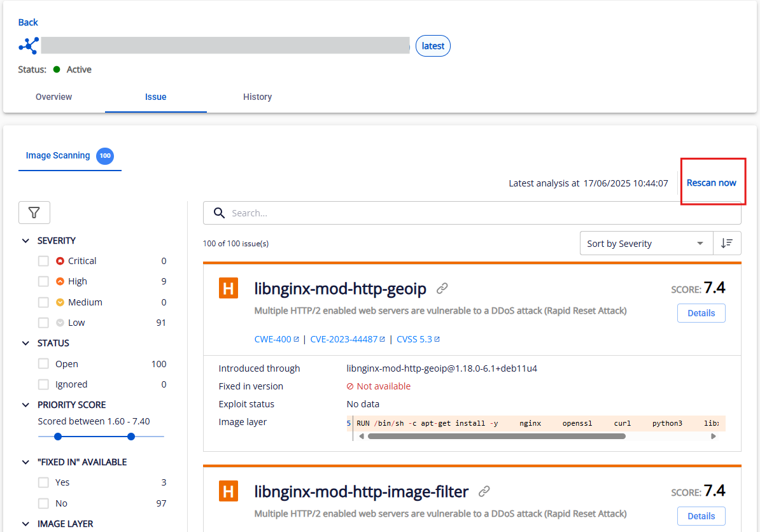Open Details for libnginx-mod-http-geoip

[701, 313]
